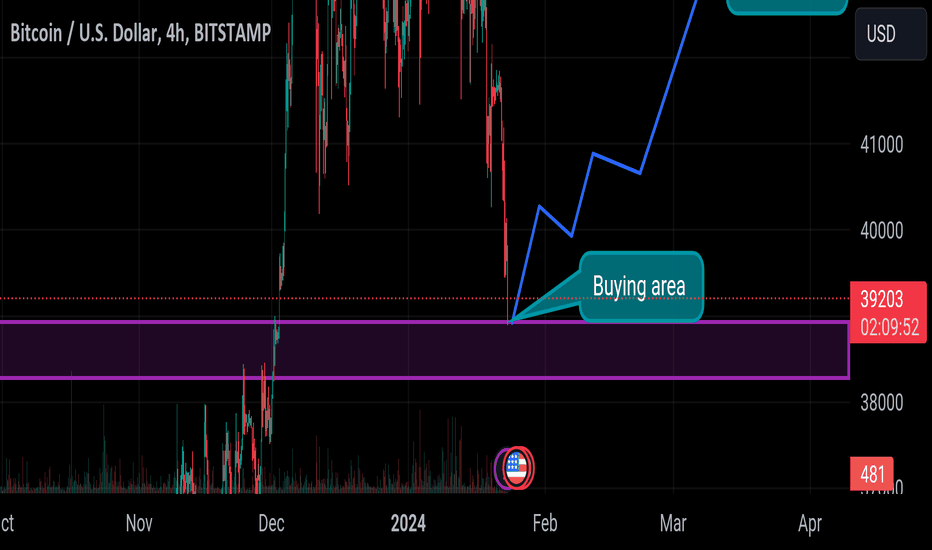Click the Nov date axis label
Screen dimensions: 932x550
(x=139, y=523)
